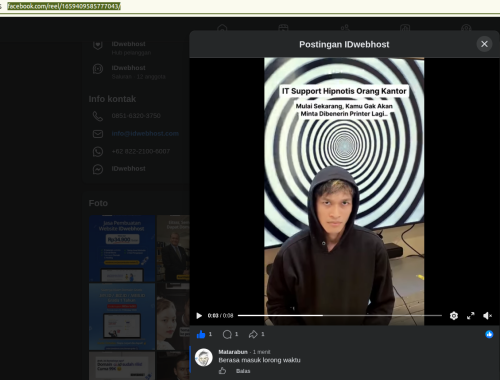
Task: Like Matarabun's comment
Action: [x=223, y=371]
